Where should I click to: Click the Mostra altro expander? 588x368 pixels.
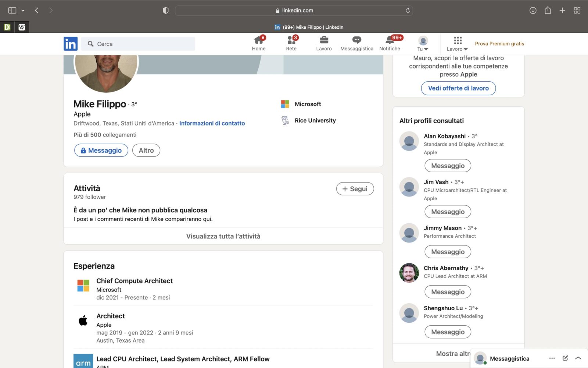tap(453, 354)
